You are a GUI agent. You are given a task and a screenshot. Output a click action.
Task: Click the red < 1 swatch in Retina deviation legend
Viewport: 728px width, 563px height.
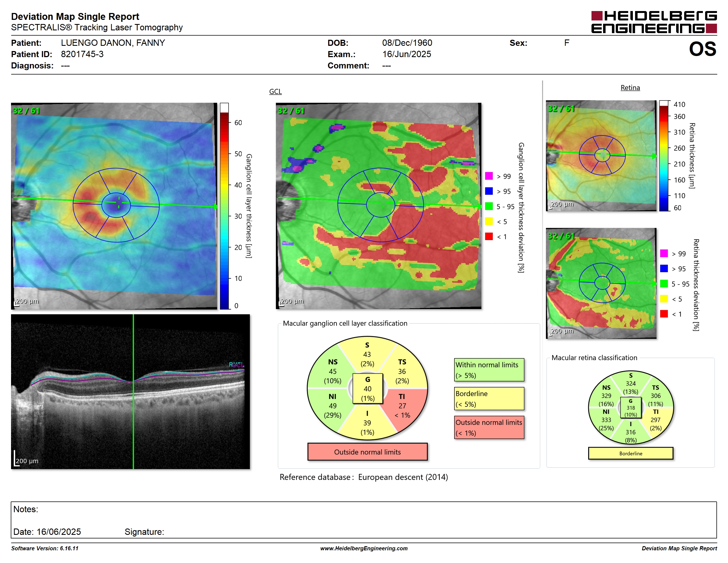664,314
